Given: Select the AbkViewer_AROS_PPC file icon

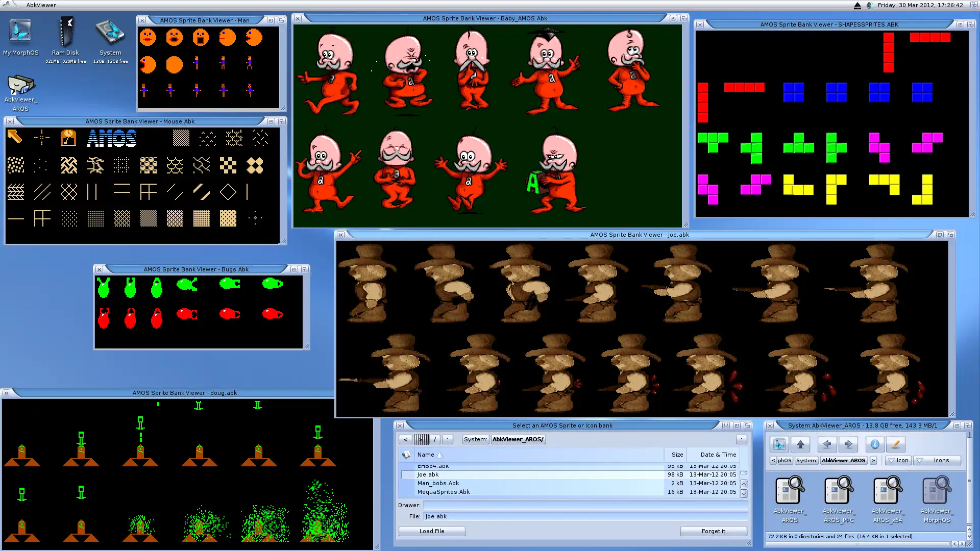Looking at the screenshot, I should (x=839, y=500).
